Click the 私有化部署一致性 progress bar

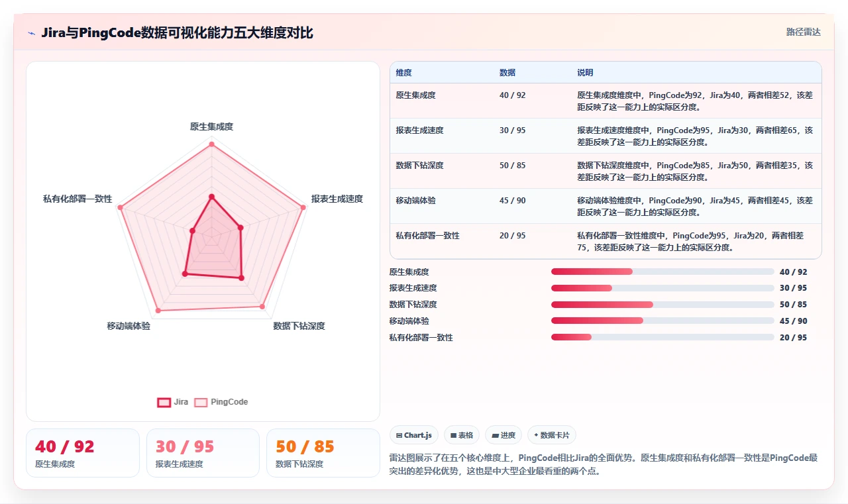point(662,337)
